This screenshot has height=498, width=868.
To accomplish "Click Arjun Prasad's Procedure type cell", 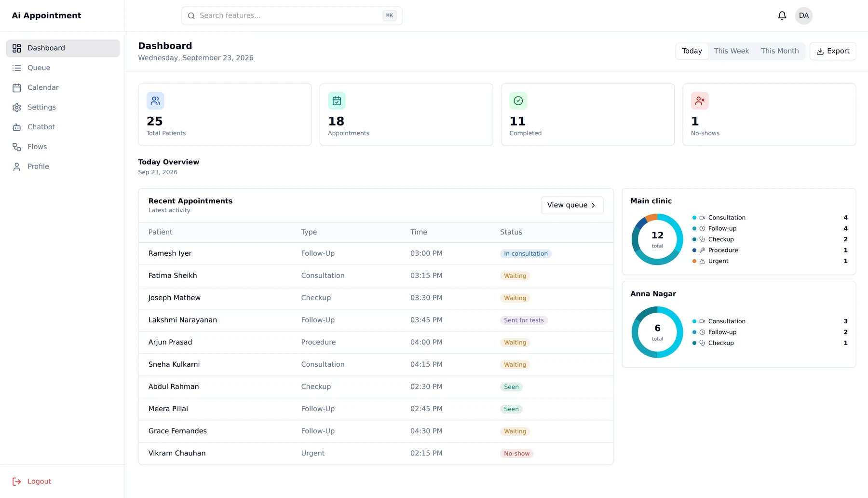I will (318, 343).
